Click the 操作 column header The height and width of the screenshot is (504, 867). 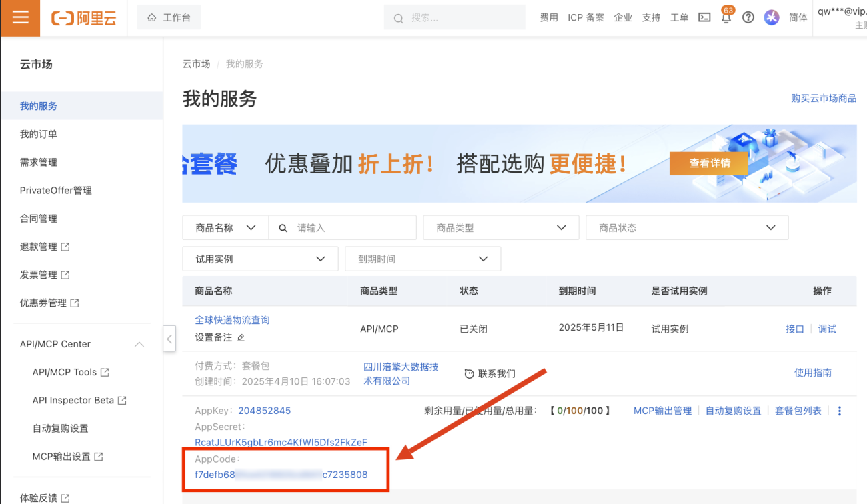click(x=822, y=291)
